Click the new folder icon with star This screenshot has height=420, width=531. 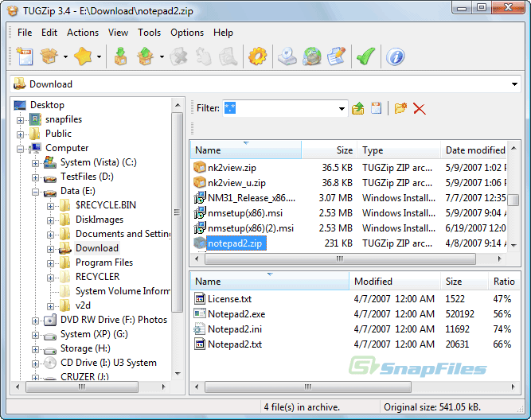400,108
